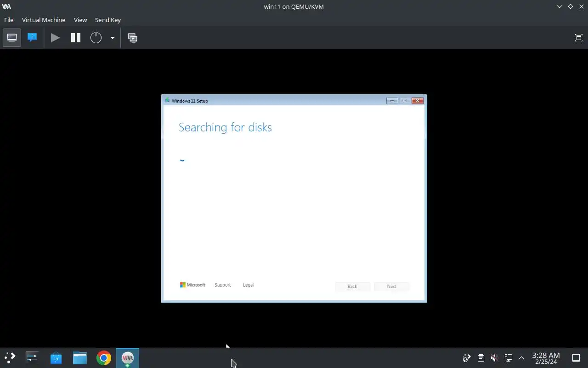
Task: Open the clock showing 3:28 AM
Action: pos(546,358)
